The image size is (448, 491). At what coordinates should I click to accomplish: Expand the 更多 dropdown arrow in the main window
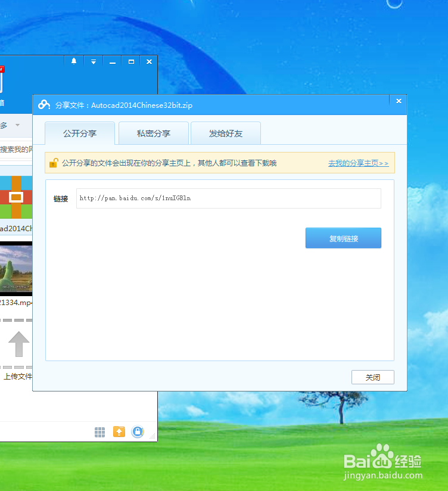(17, 125)
